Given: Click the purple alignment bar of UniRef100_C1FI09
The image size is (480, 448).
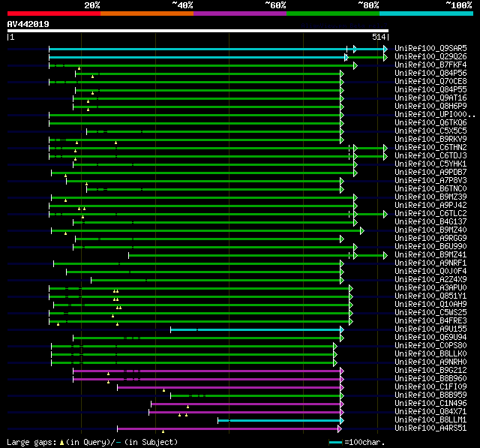Looking at the screenshot, I should pyautogui.click(x=230, y=388).
